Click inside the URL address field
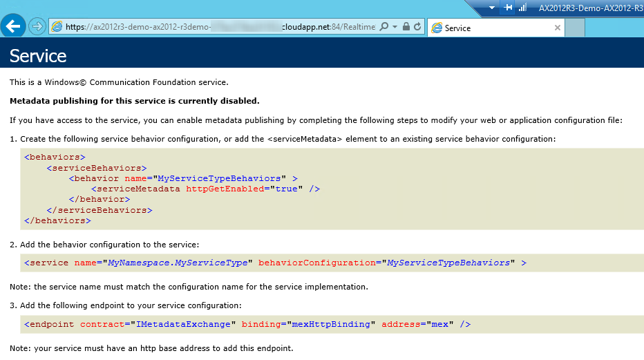Viewport: 644px width, 360px height. click(221, 27)
